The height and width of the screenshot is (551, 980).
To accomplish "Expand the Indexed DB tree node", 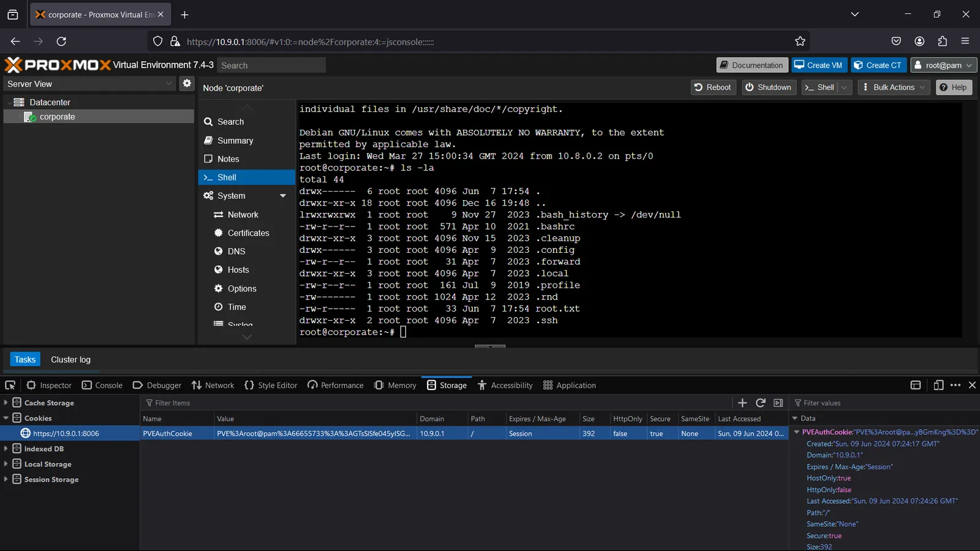I will click(6, 448).
